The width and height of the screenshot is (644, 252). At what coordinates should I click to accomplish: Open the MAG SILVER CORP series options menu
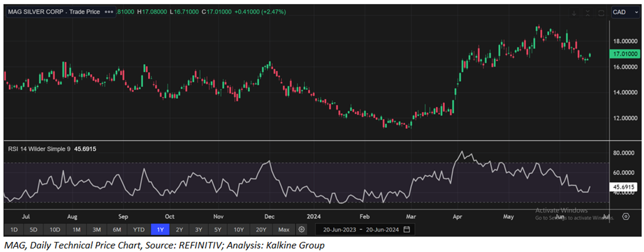109,12
